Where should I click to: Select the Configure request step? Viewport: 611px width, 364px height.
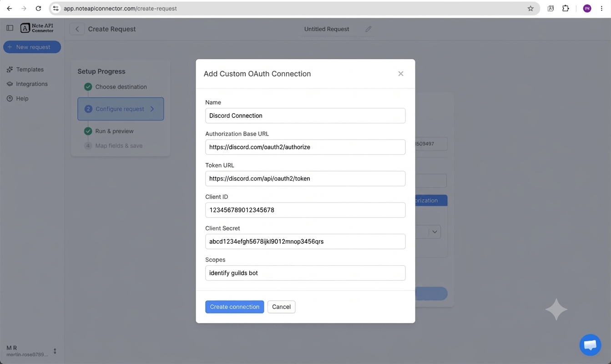(121, 109)
